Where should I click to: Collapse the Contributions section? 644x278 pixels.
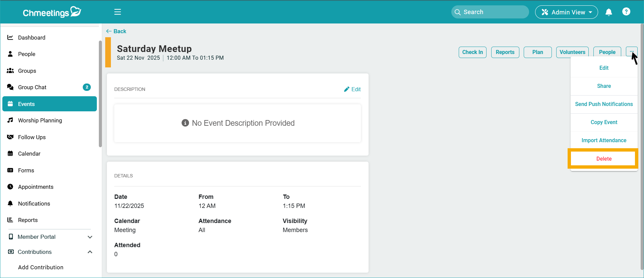(90, 252)
